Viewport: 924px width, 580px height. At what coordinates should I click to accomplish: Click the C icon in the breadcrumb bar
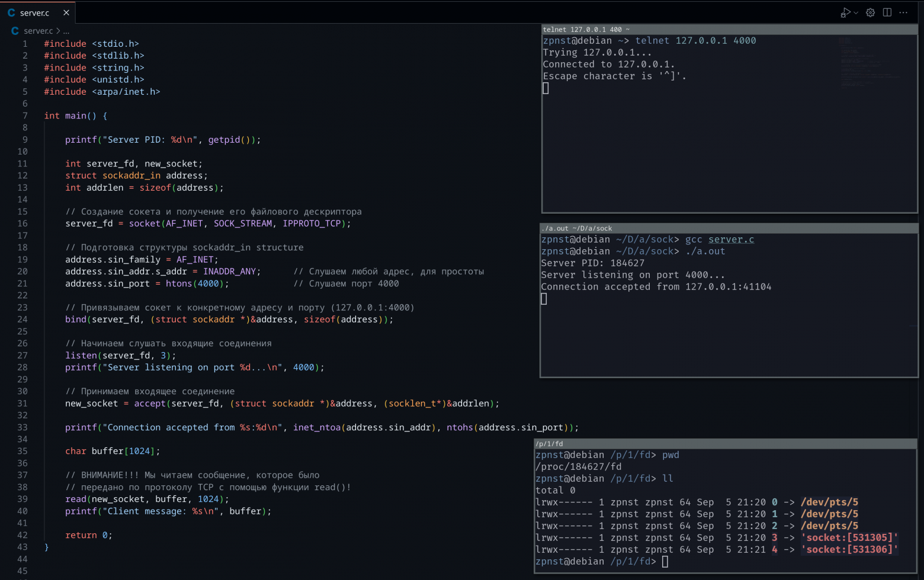[x=14, y=31]
